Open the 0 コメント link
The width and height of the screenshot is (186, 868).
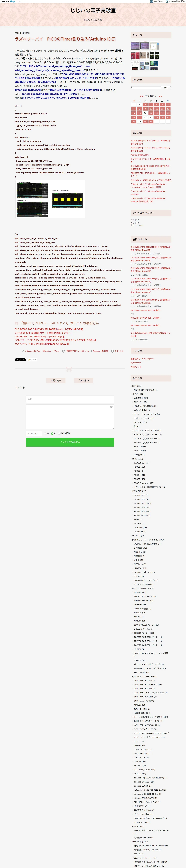point(119,351)
